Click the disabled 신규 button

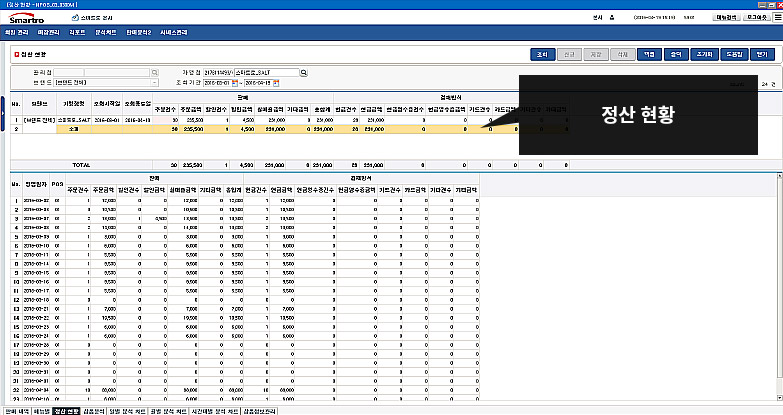point(569,54)
